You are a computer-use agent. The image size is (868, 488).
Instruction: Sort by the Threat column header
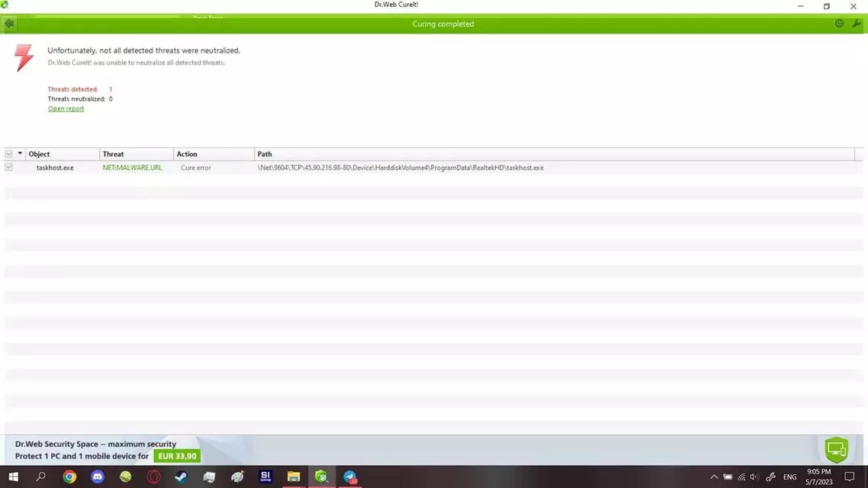click(137, 154)
